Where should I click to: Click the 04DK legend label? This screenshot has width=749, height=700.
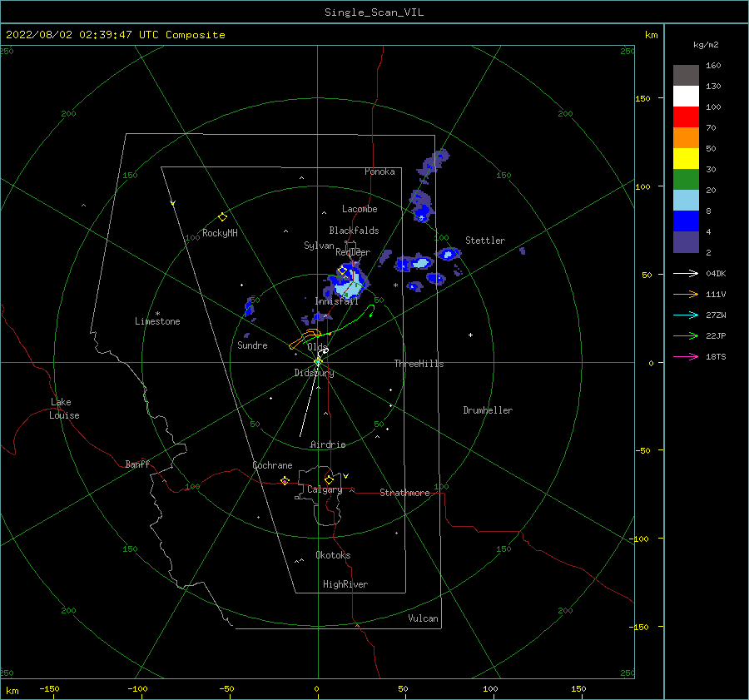pyautogui.click(x=716, y=273)
